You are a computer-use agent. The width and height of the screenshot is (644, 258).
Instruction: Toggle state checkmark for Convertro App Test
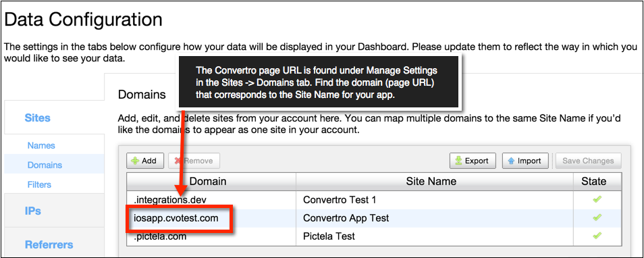tap(597, 217)
